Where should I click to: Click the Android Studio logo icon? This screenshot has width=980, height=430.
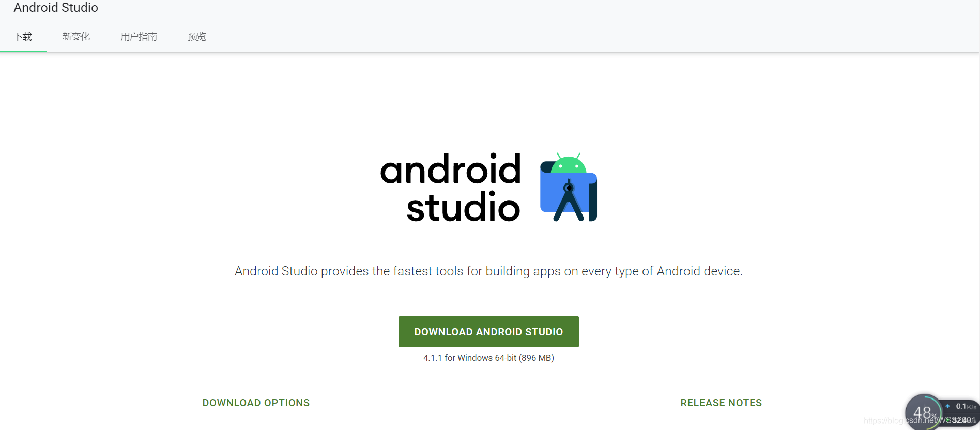[x=569, y=187]
